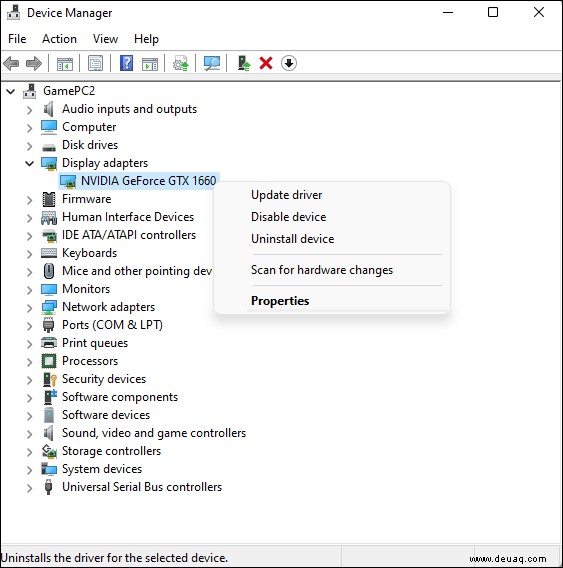Image resolution: width=563 pixels, height=568 pixels.
Task: Open the View menu
Action: pos(105,39)
